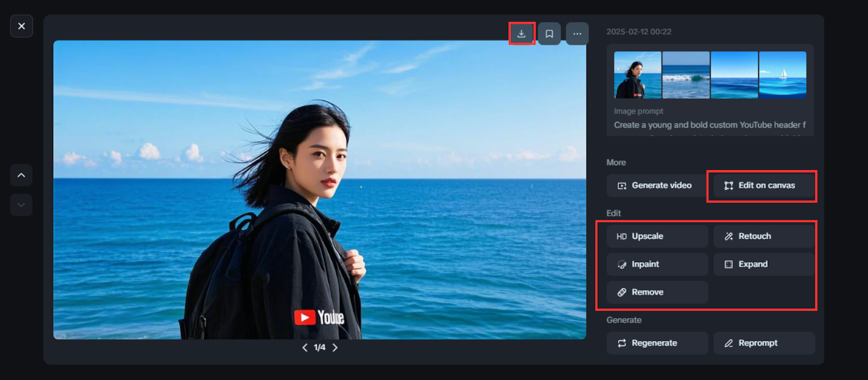Click Regenerate to create new images
868x380 pixels.
click(x=657, y=343)
